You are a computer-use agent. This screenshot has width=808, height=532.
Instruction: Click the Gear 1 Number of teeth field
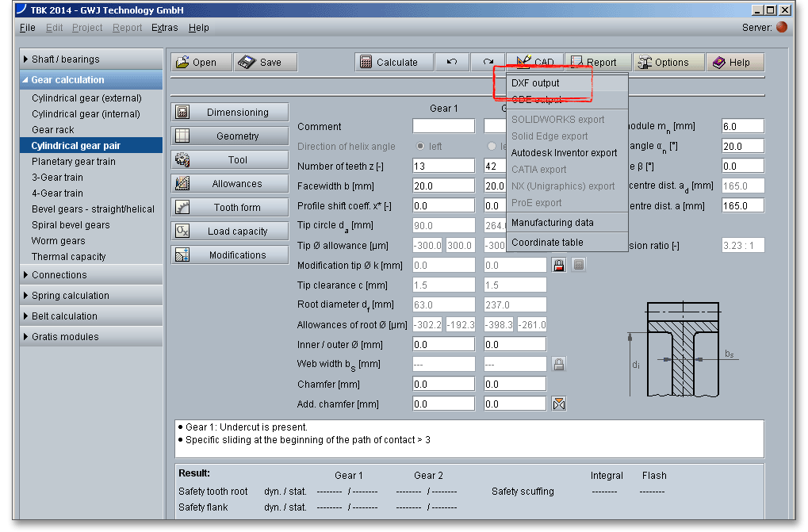[x=443, y=166]
